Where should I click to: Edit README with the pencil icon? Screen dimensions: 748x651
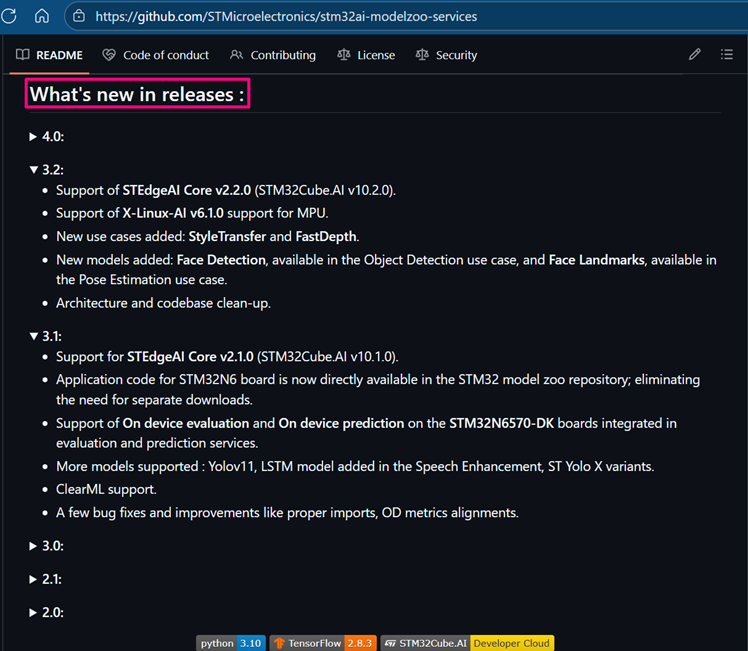click(695, 54)
